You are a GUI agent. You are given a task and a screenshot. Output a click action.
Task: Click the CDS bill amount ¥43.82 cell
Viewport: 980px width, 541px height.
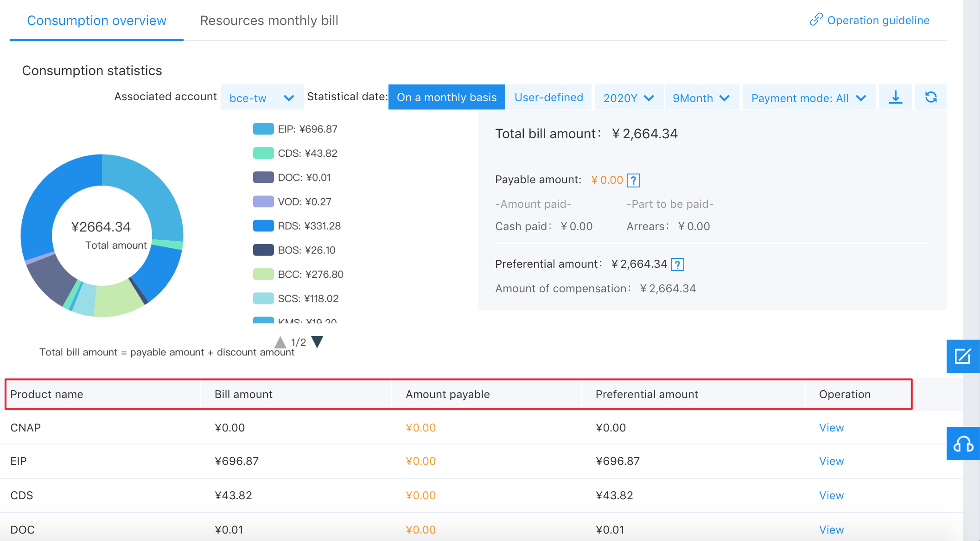tap(233, 496)
